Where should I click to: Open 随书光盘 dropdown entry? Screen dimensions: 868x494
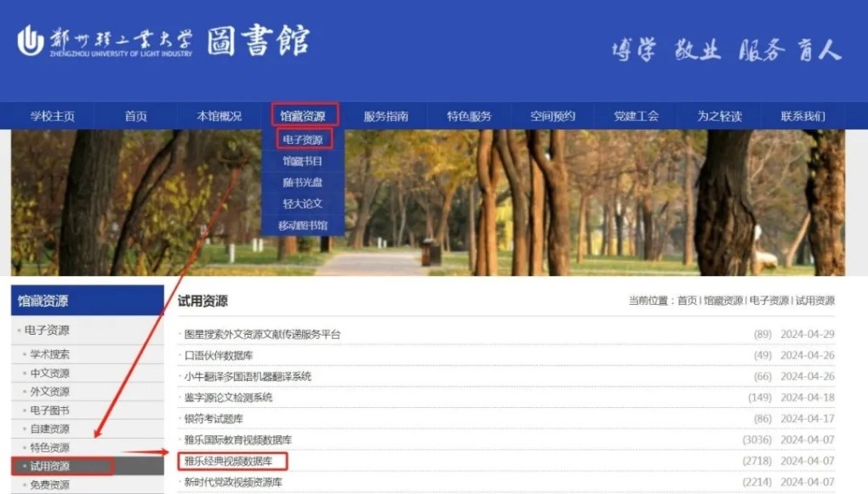click(303, 182)
